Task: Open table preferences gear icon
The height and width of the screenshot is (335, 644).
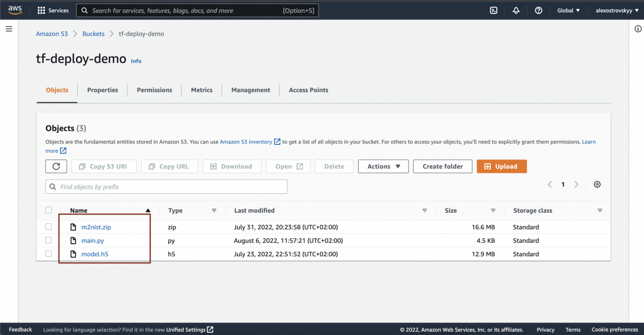Action: tap(597, 184)
